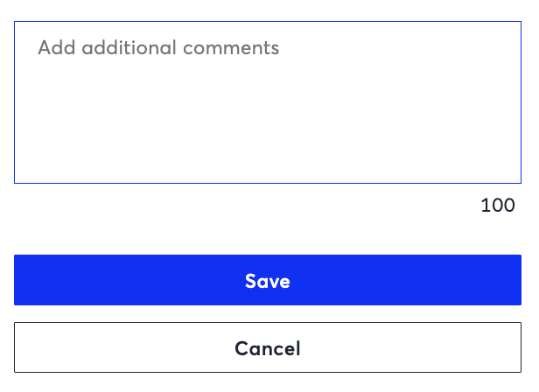Hit Save below the comments box
Viewport: 539px width, 392px height.
pos(268,280)
